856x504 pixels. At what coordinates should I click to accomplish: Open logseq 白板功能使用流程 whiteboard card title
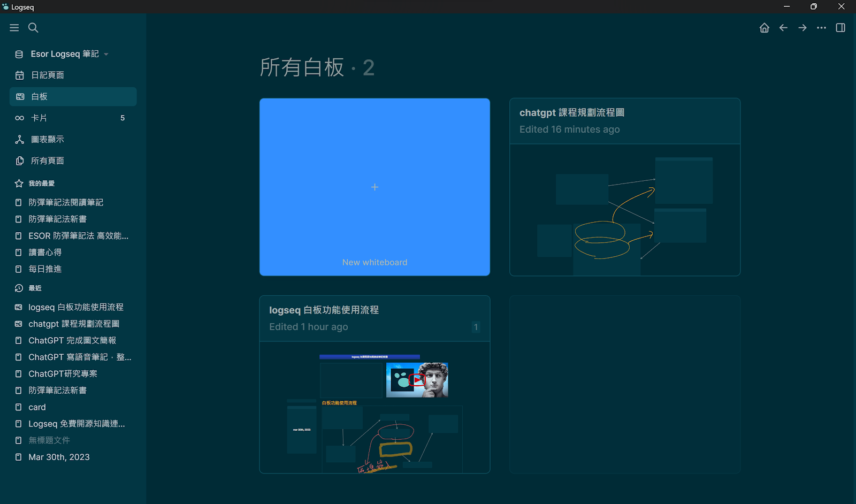[x=324, y=310]
